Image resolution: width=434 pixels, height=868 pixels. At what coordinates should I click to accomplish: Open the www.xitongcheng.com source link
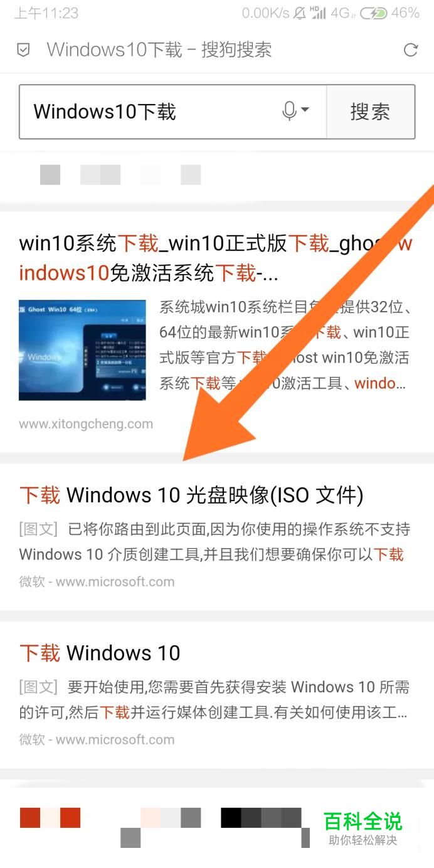(x=86, y=424)
